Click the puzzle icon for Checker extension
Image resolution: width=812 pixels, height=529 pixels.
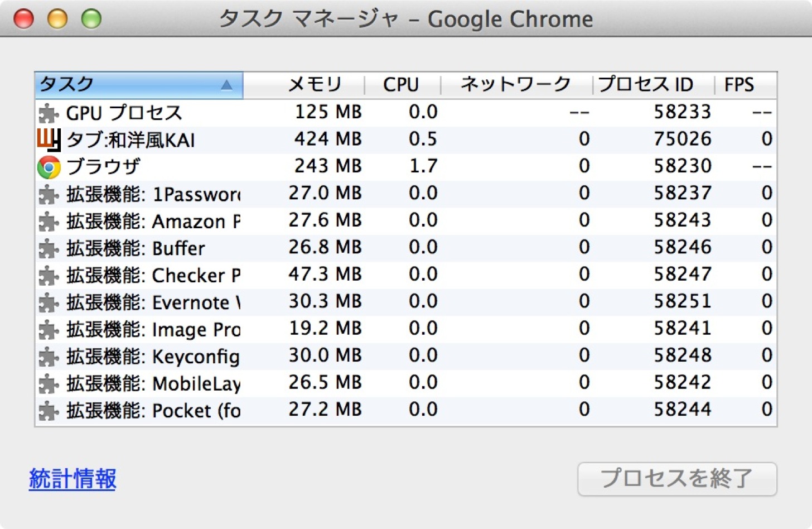(x=49, y=276)
